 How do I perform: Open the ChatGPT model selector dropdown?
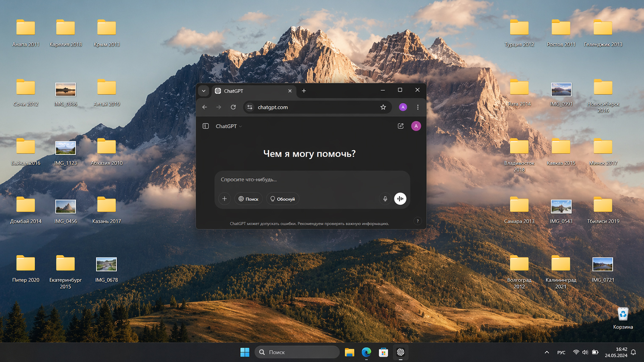pos(228,126)
